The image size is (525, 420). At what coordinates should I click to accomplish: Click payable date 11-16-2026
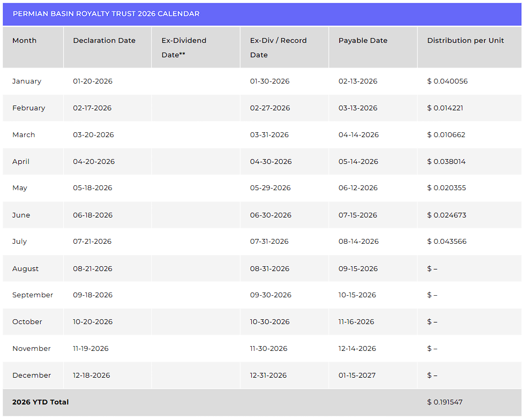(356, 322)
